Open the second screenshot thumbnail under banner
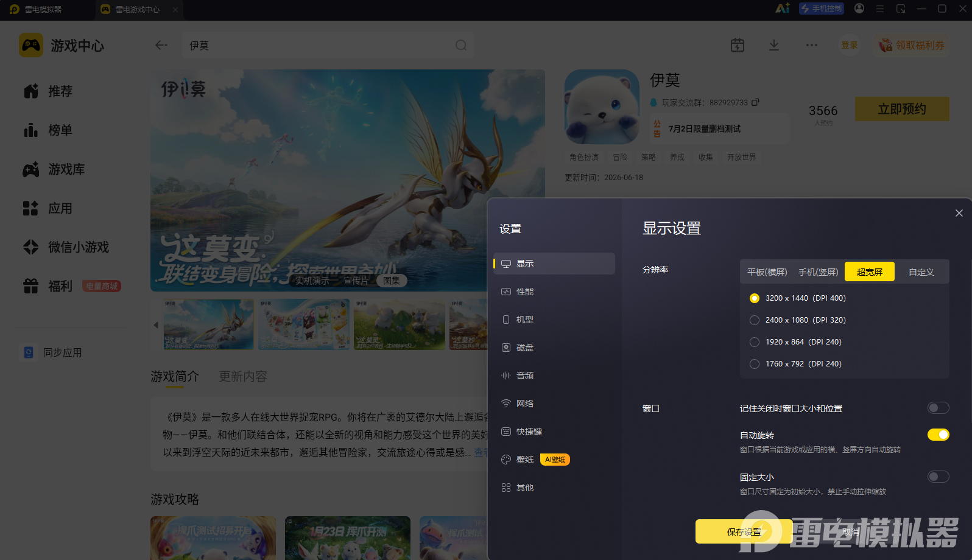The height and width of the screenshot is (560, 972). (x=304, y=324)
